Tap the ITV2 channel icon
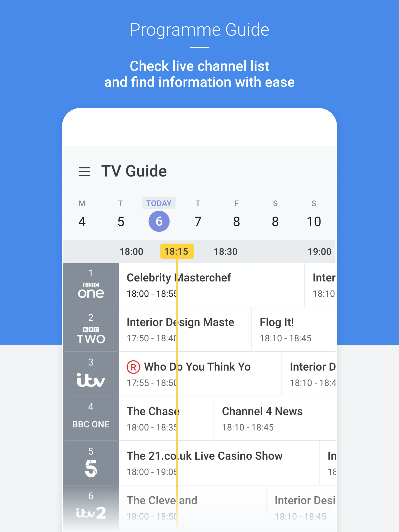The image size is (399, 532). pyautogui.click(x=91, y=513)
